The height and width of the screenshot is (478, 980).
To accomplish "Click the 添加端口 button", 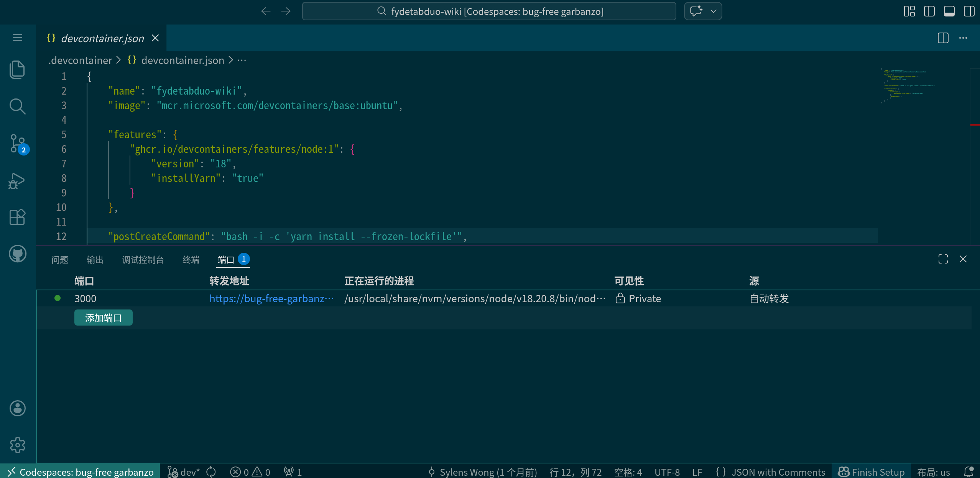I will [103, 318].
